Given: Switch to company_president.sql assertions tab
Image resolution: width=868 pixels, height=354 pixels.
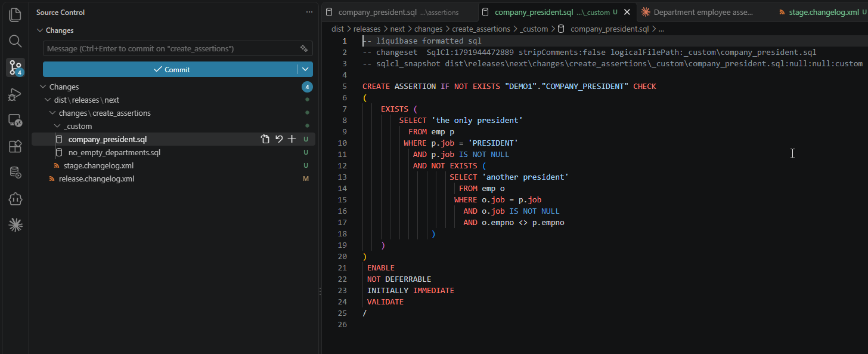Looking at the screenshot, I should [399, 12].
